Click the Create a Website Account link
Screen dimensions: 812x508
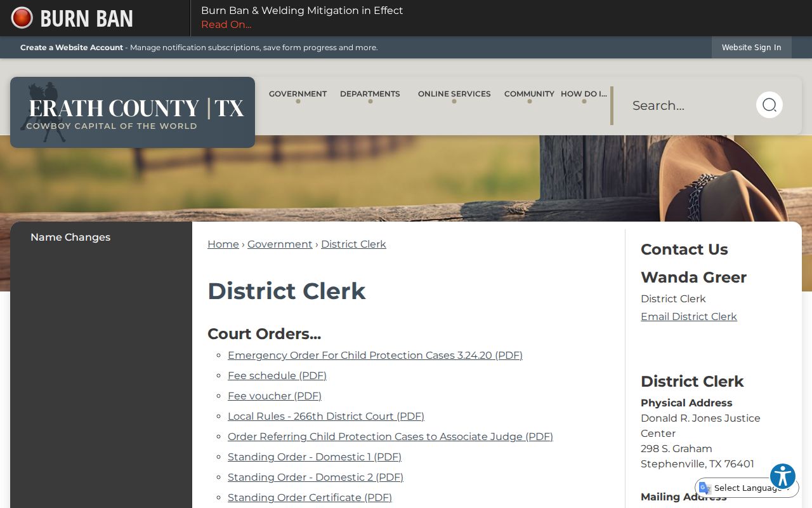point(72,48)
